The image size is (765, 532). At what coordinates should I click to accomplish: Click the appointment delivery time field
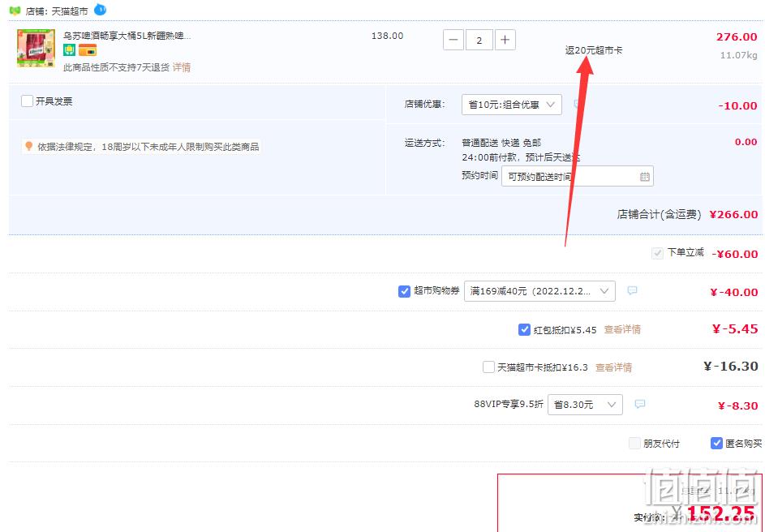click(577, 177)
